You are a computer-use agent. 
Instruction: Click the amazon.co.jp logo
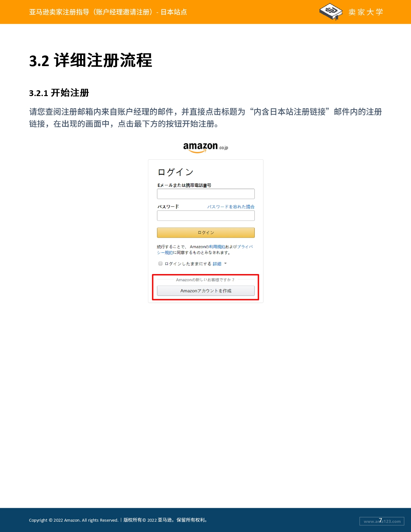point(206,147)
